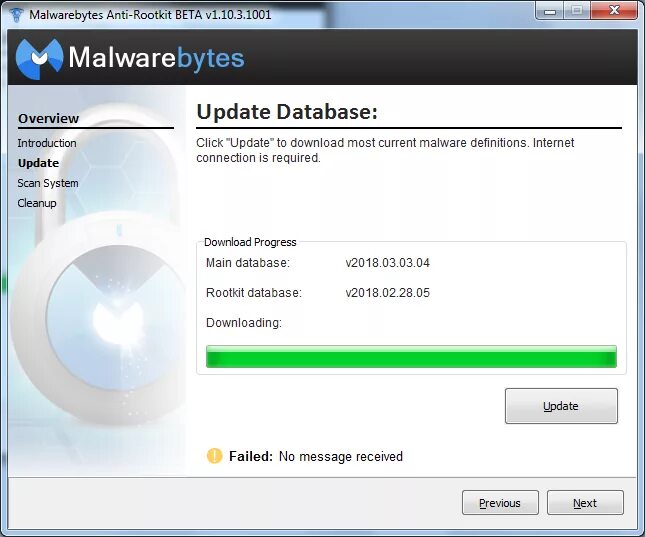Click the Malwarebytes wordmark in header
645x537 pixels.
click(x=156, y=58)
